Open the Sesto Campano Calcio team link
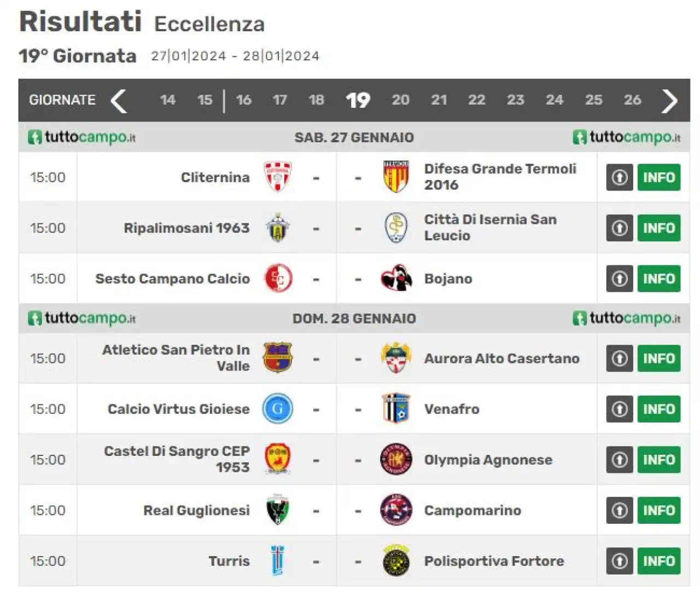Image resolution: width=700 pixels, height=596 pixels. click(172, 279)
